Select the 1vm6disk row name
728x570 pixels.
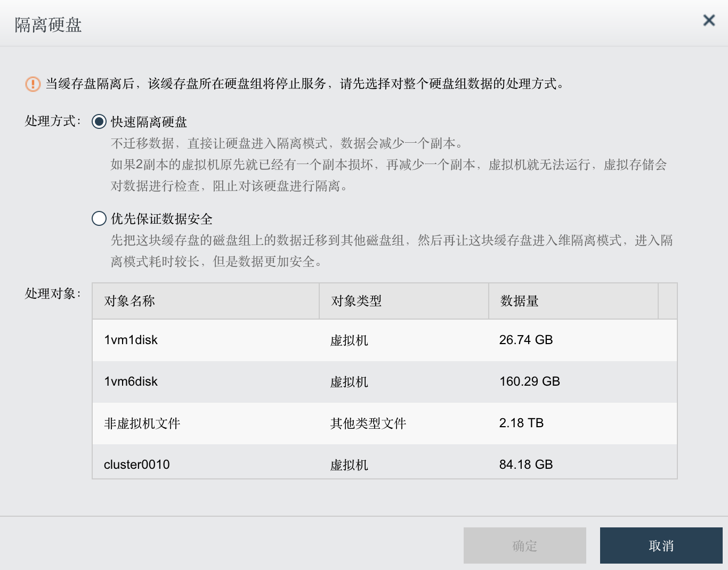coord(131,381)
